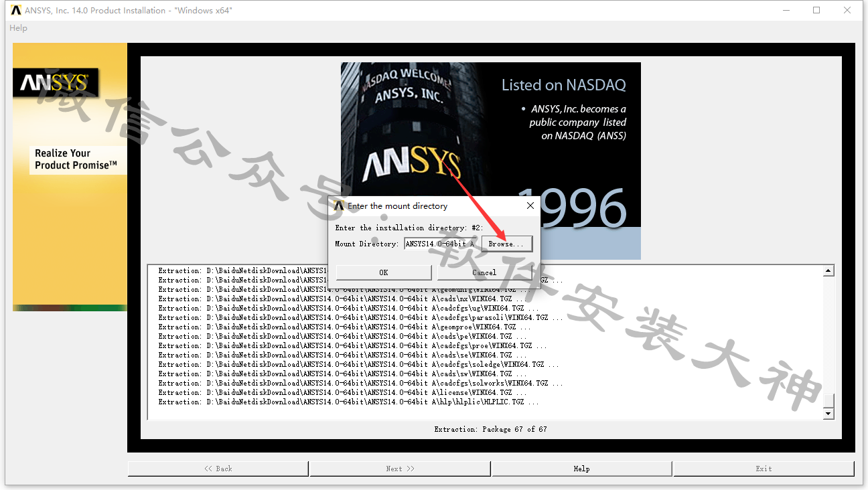Click the ANSYS icon in the title bar
Viewport: 868px width, 490px height.
click(x=16, y=10)
